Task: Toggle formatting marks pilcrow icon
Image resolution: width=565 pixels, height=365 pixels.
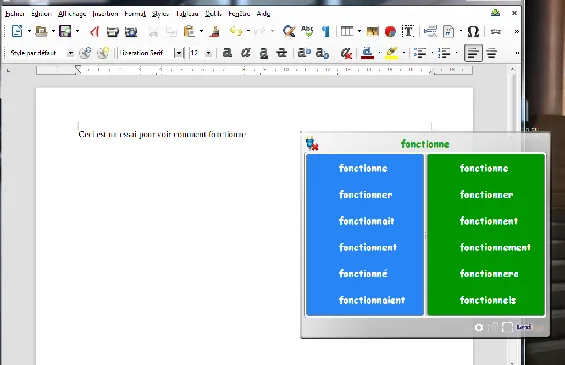Action: 326,31
